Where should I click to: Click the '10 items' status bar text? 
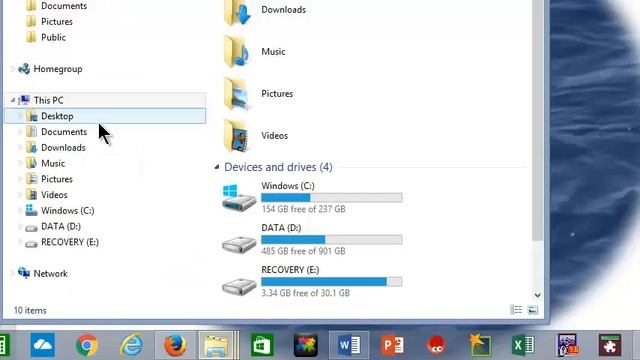click(x=30, y=311)
